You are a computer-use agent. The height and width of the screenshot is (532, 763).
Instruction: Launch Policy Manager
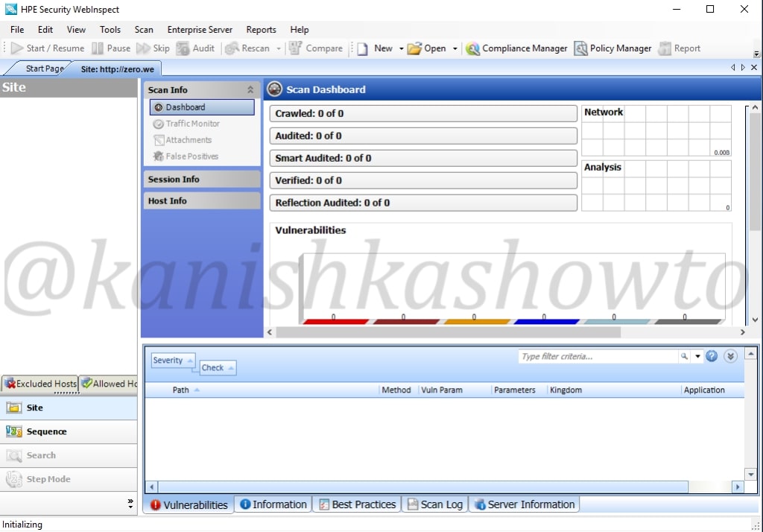(613, 48)
